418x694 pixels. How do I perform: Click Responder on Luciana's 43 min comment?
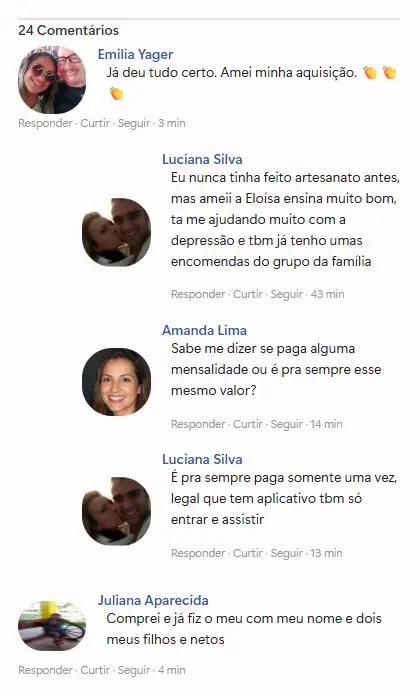tap(198, 294)
